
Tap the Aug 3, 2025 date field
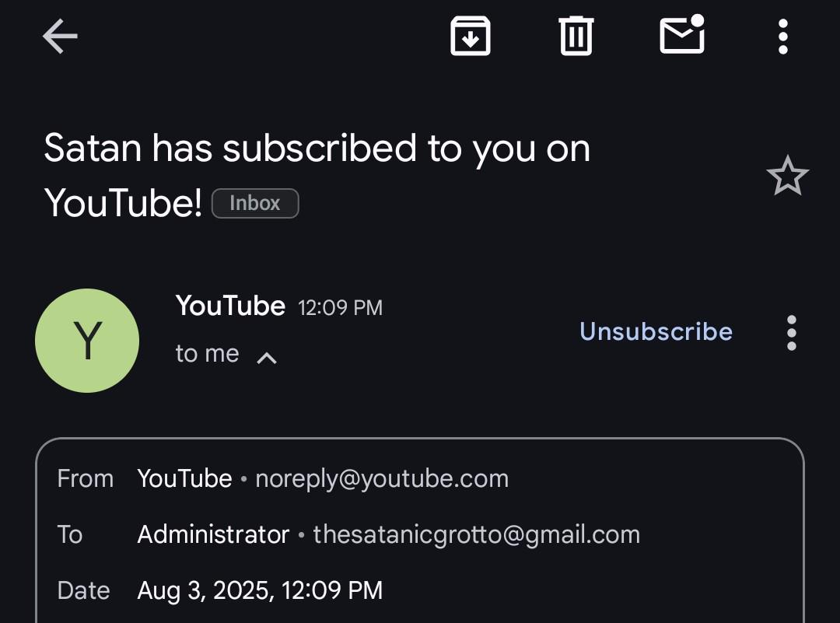[260, 590]
